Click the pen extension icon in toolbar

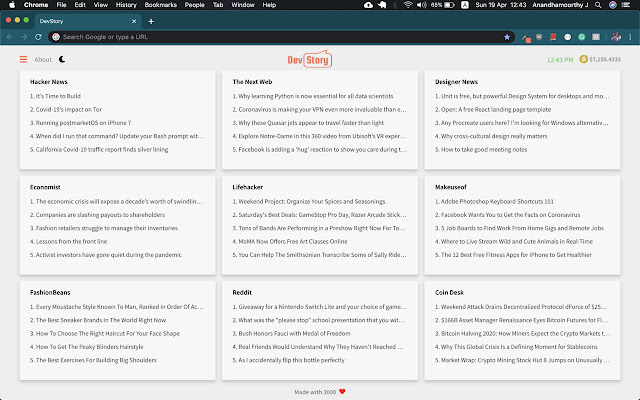526,38
